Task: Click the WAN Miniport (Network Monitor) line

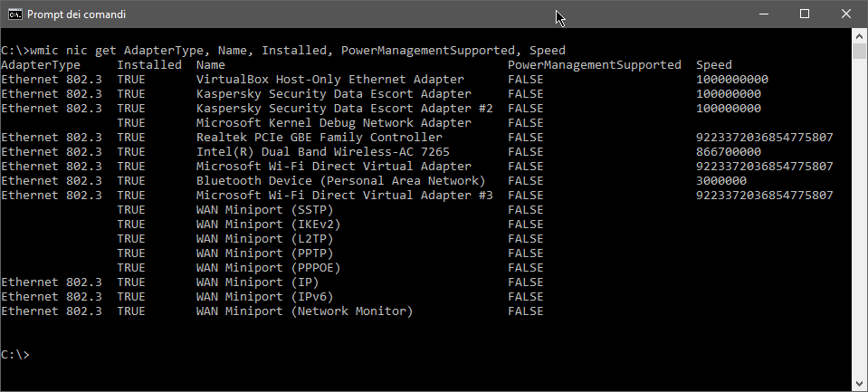Action: coord(272,311)
